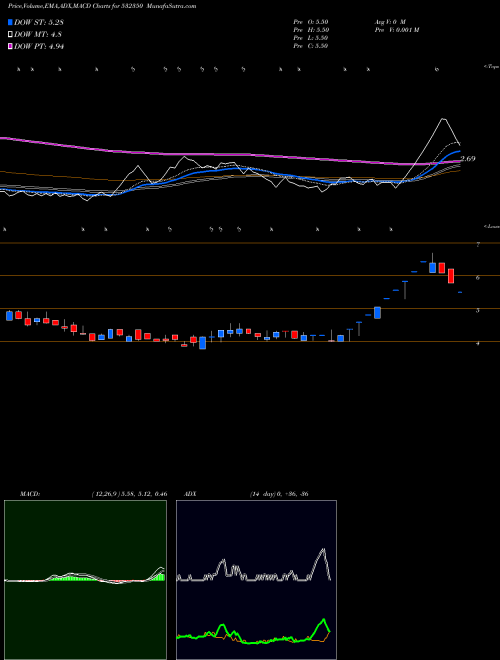This screenshot has height=660, width=500.
Task: Click the peak of the white price line
Action: (x=443, y=119)
